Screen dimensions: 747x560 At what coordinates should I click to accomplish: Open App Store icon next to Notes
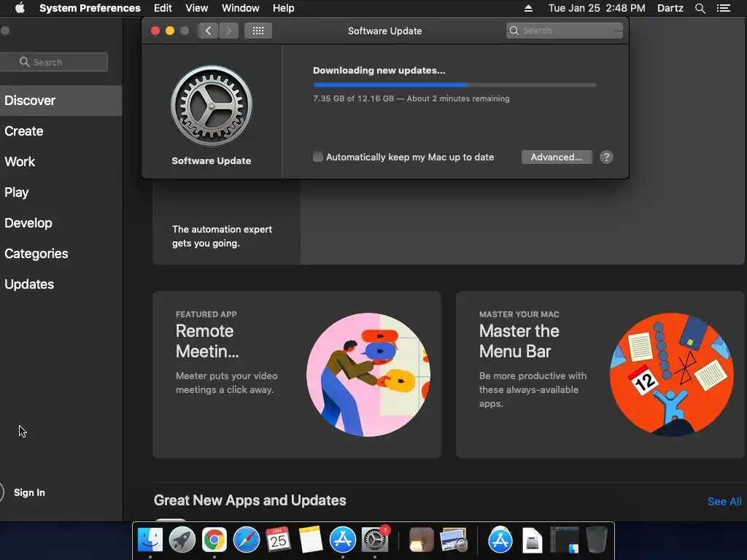(343, 540)
